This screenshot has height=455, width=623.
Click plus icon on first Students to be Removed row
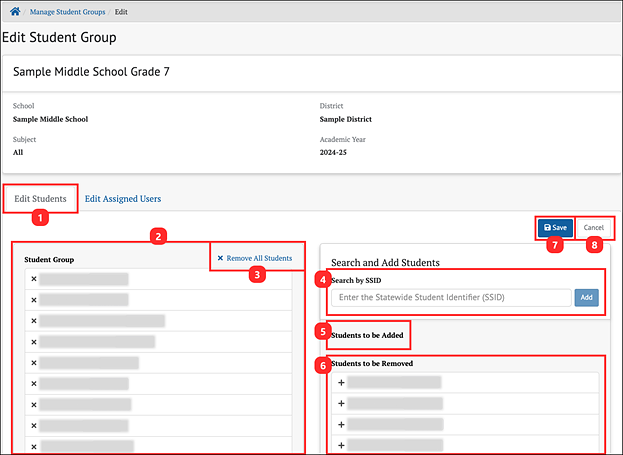coord(341,382)
